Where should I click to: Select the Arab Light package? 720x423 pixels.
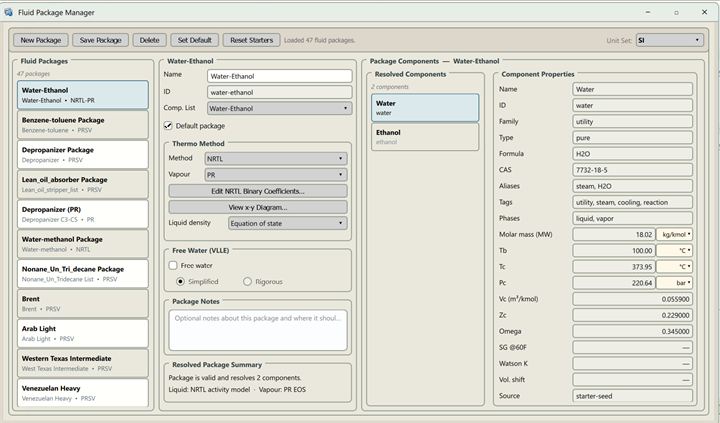83,333
